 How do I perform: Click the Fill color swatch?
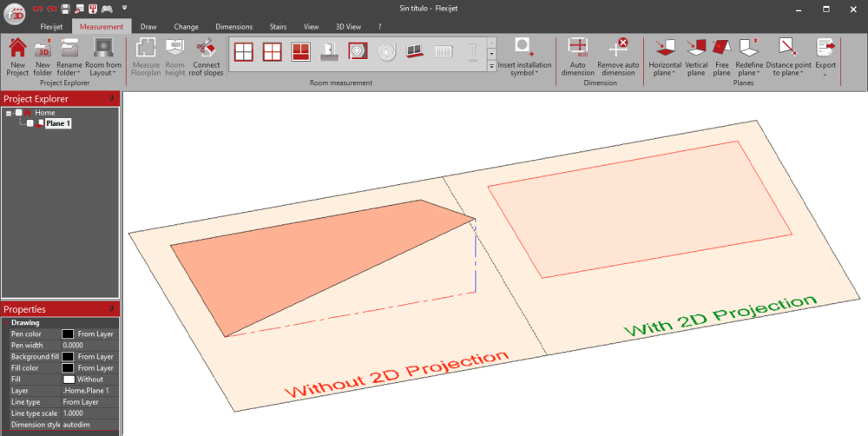click(68, 368)
